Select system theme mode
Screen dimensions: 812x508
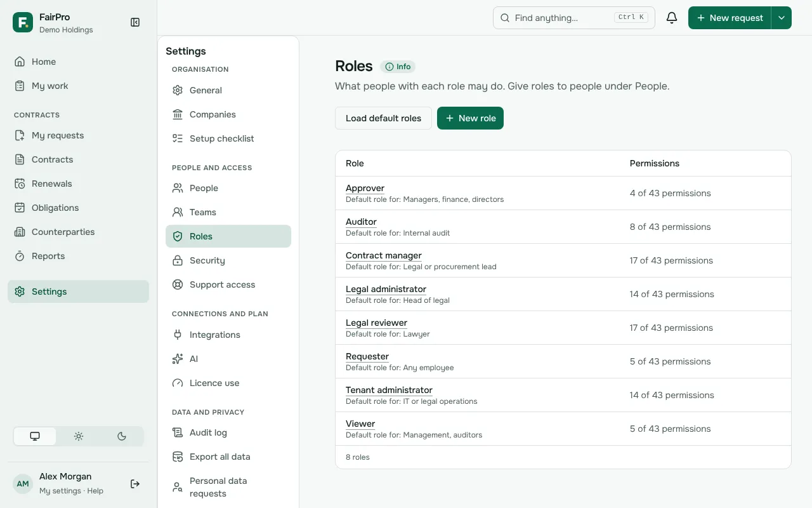[x=35, y=436]
